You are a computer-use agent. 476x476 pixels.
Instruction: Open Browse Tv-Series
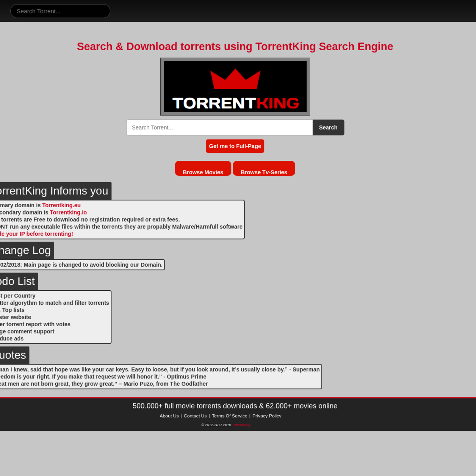(264, 169)
